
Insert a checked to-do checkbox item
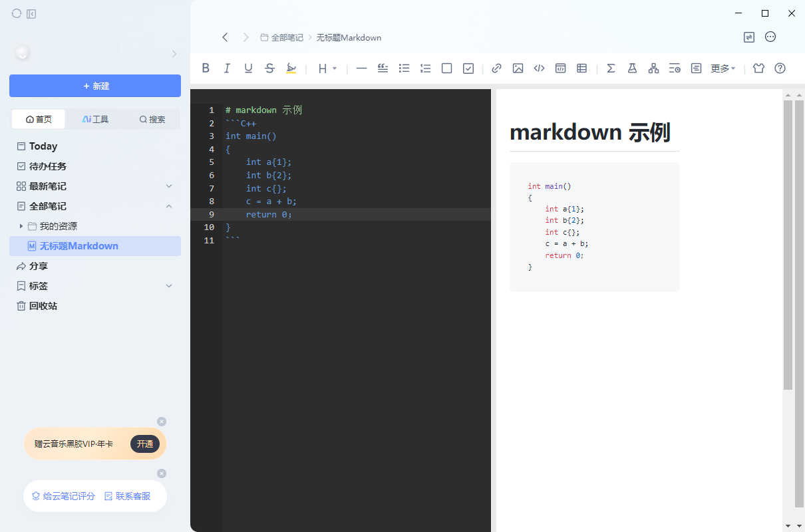468,68
